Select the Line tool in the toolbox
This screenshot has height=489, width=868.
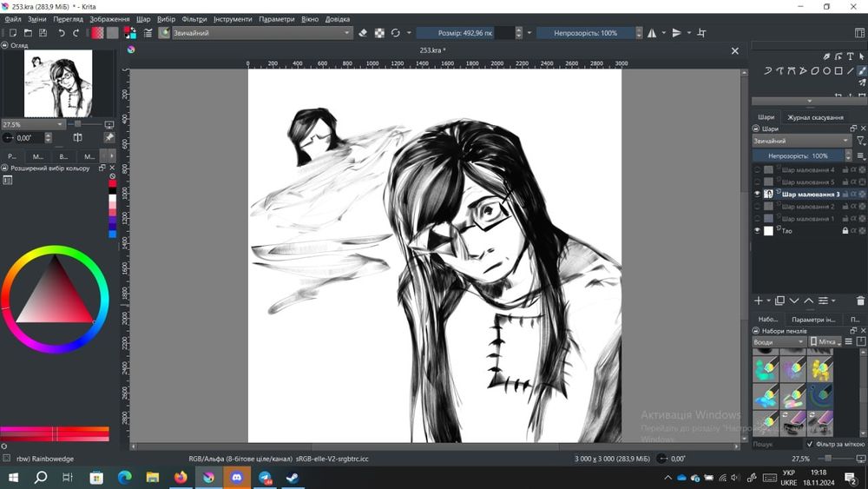[851, 71]
